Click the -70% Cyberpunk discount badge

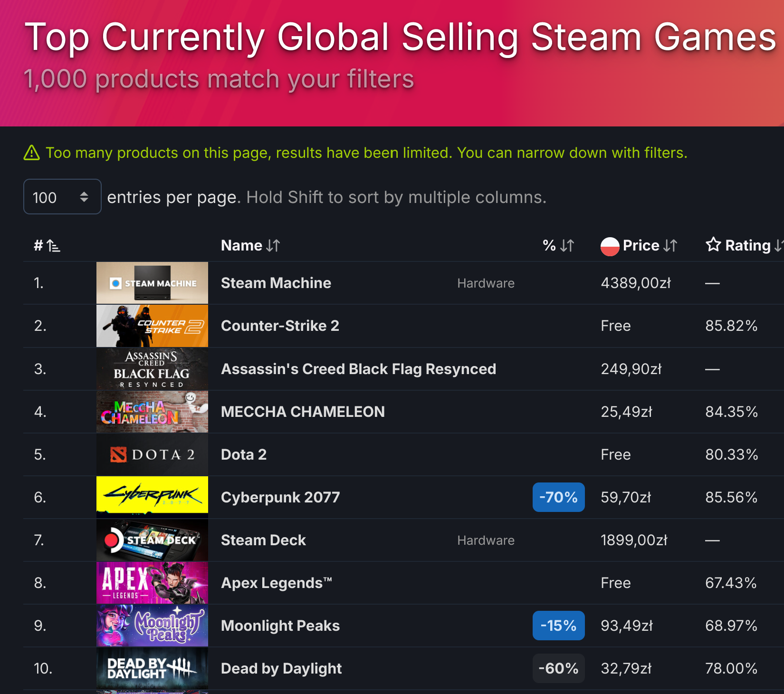pos(558,497)
